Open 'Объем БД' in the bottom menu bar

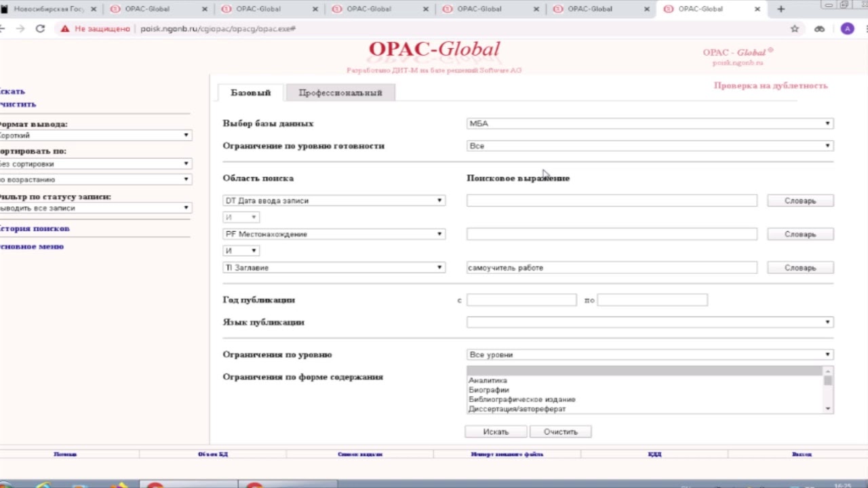coord(213,454)
